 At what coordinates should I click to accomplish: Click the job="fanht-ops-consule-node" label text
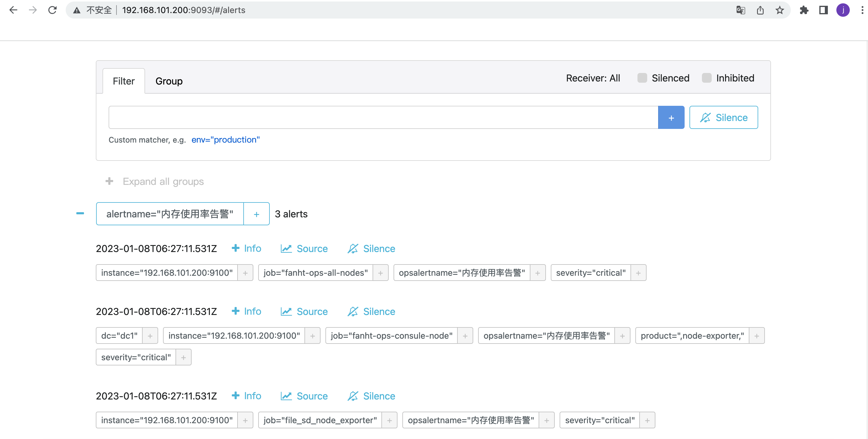click(x=391, y=336)
